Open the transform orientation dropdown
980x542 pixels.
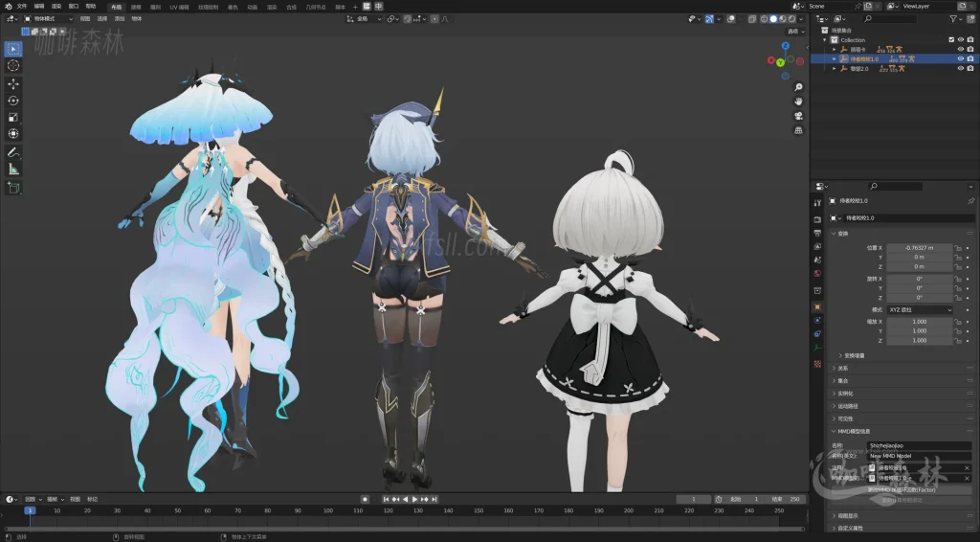[364, 19]
